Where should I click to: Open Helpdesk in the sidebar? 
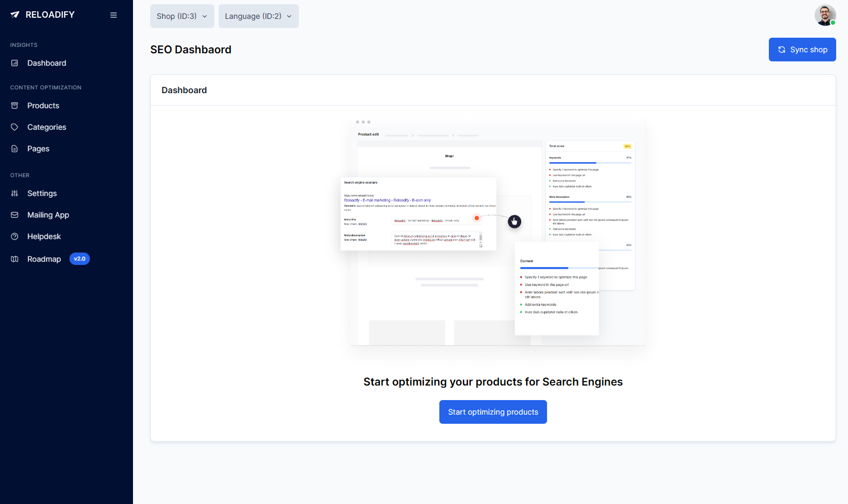[x=44, y=236]
